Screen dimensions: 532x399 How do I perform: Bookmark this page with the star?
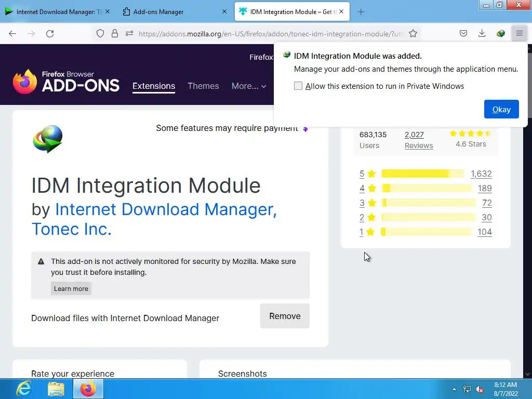413,33
